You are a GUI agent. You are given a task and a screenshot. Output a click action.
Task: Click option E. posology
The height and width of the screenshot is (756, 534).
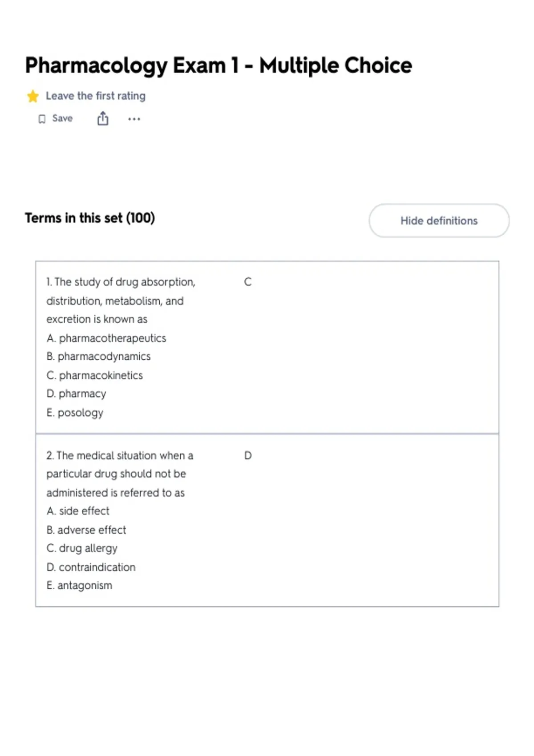point(75,413)
